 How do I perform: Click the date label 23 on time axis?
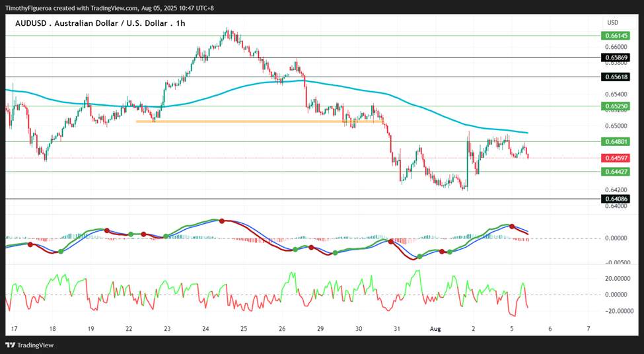coord(167,328)
